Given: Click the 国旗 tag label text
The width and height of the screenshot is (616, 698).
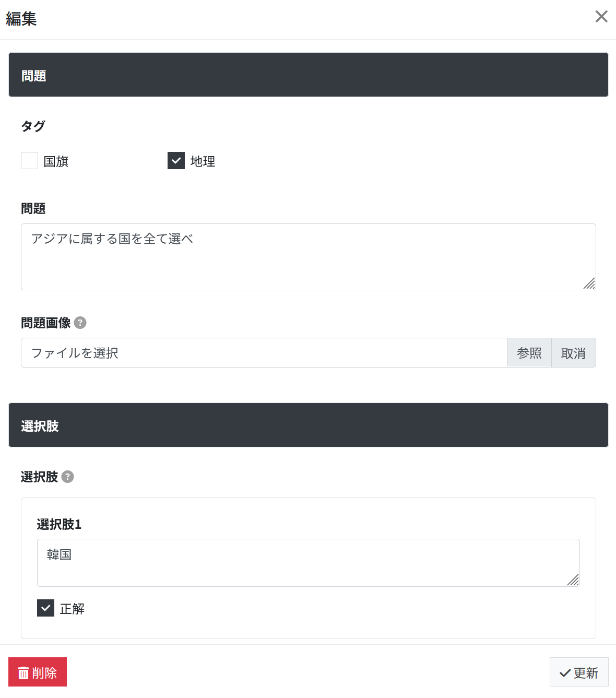Looking at the screenshot, I should (x=56, y=161).
